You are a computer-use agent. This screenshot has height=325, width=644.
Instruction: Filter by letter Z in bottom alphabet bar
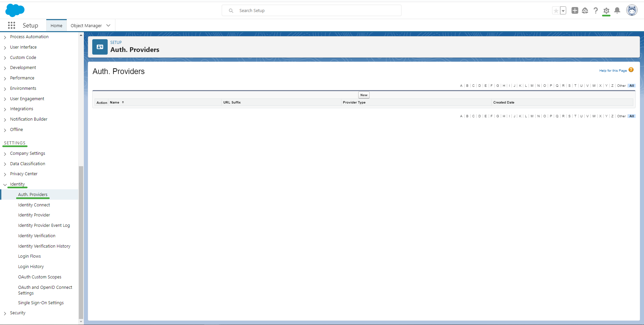(x=612, y=116)
